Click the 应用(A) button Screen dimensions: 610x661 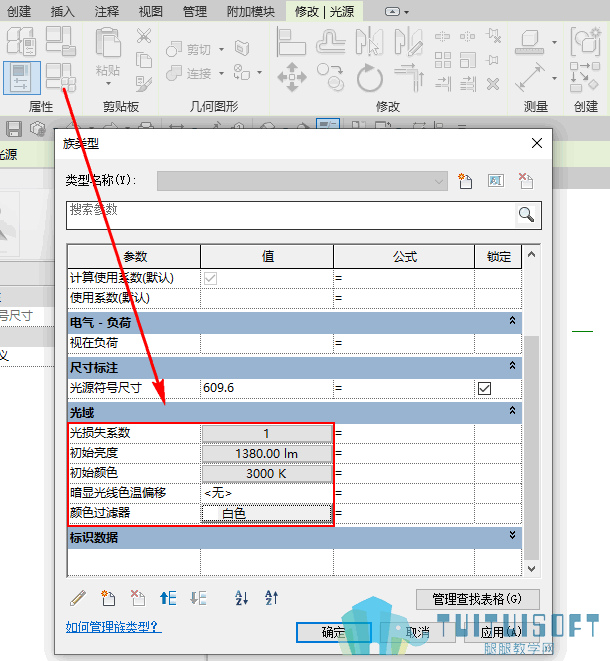(501, 632)
